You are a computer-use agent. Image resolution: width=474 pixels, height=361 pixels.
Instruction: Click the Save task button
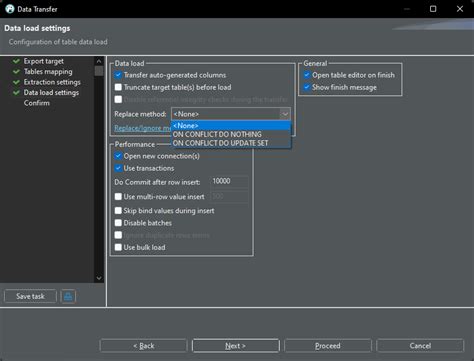(30, 296)
